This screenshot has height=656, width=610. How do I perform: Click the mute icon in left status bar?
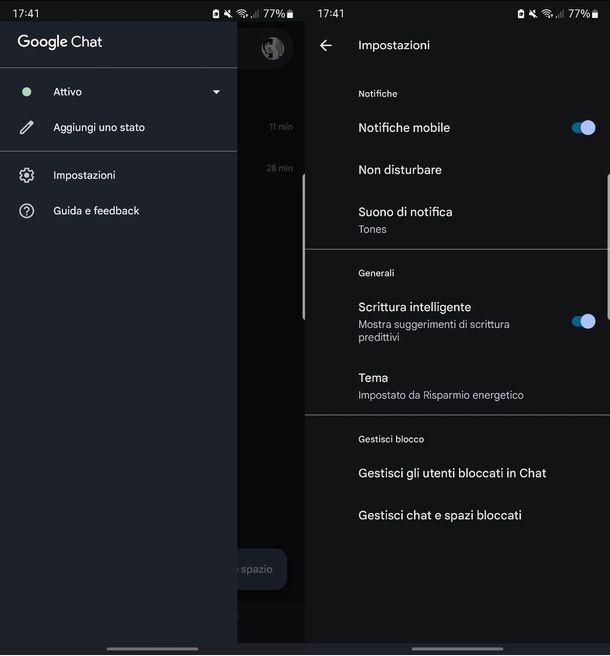click(228, 14)
